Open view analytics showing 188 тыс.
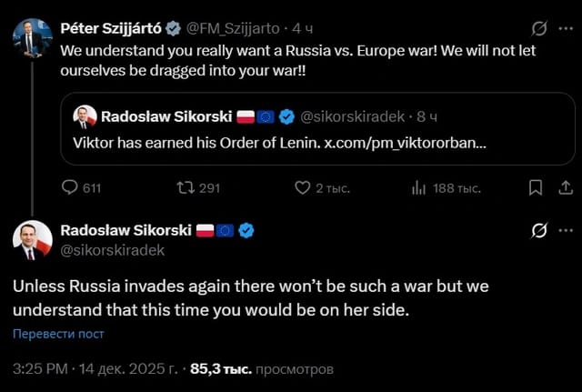582x392 pixels. pyautogui.click(x=419, y=188)
